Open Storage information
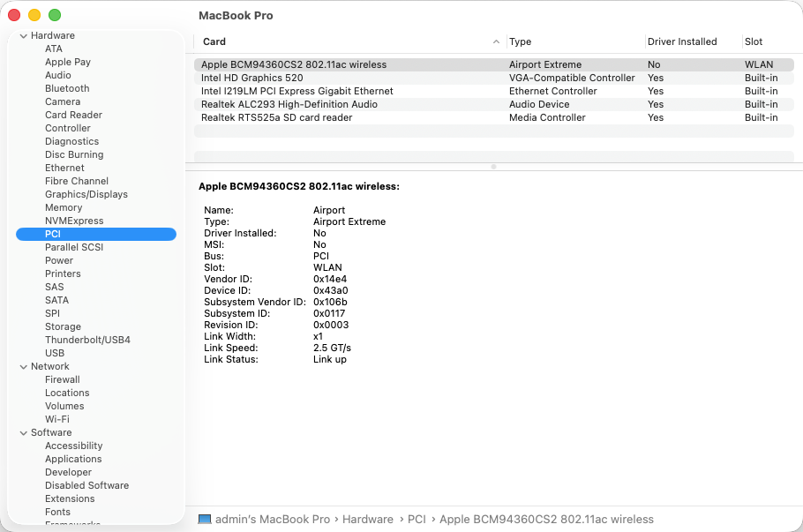The height and width of the screenshot is (532, 803). pyautogui.click(x=63, y=326)
